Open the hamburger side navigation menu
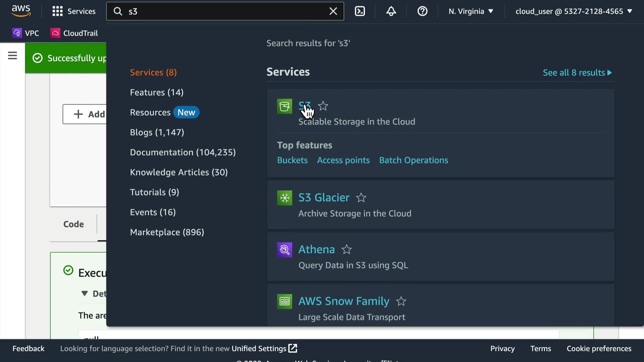Image resolution: width=644 pixels, height=362 pixels. tap(12, 55)
